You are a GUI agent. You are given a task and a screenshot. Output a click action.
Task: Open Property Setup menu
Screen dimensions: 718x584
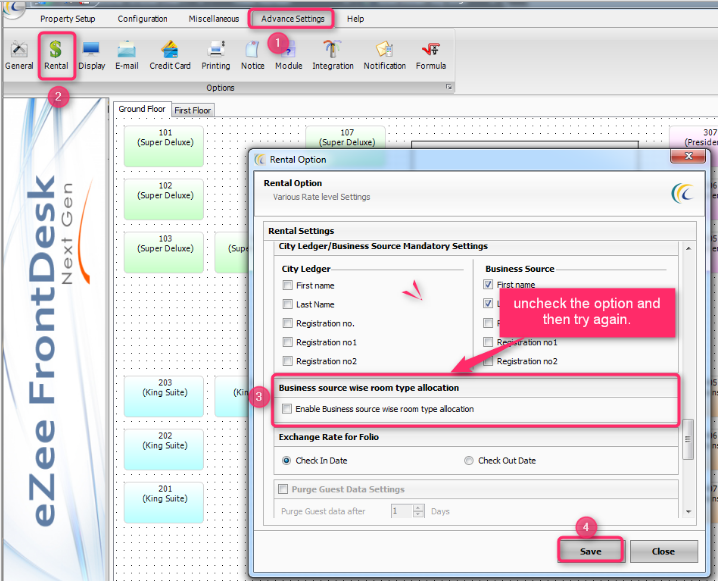pyautogui.click(x=68, y=19)
